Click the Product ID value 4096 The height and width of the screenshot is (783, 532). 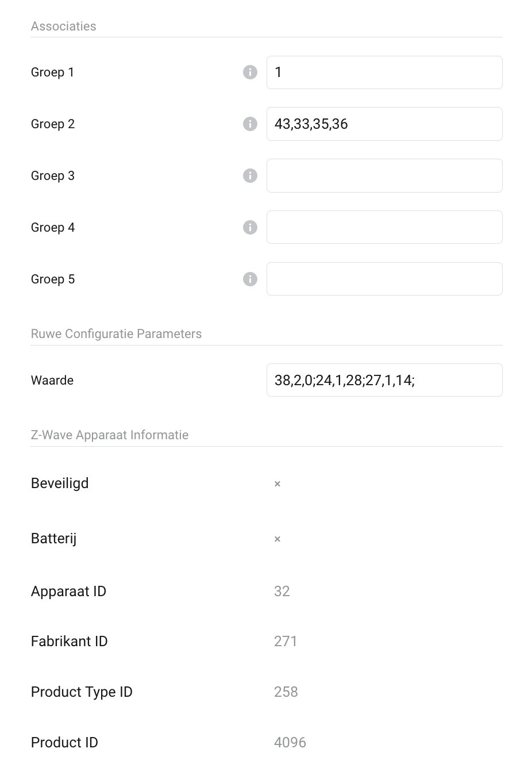pos(290,743)
